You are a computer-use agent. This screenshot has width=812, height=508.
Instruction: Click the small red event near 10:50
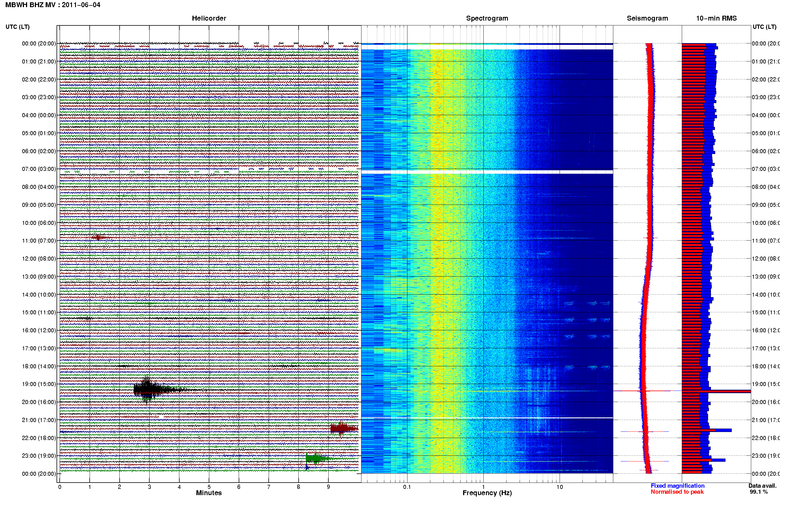coord(98,237)
